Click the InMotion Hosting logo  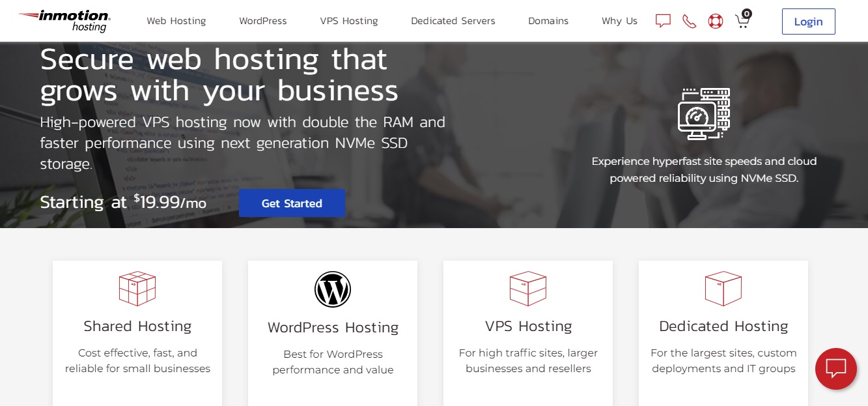click(x=64, y=21)
